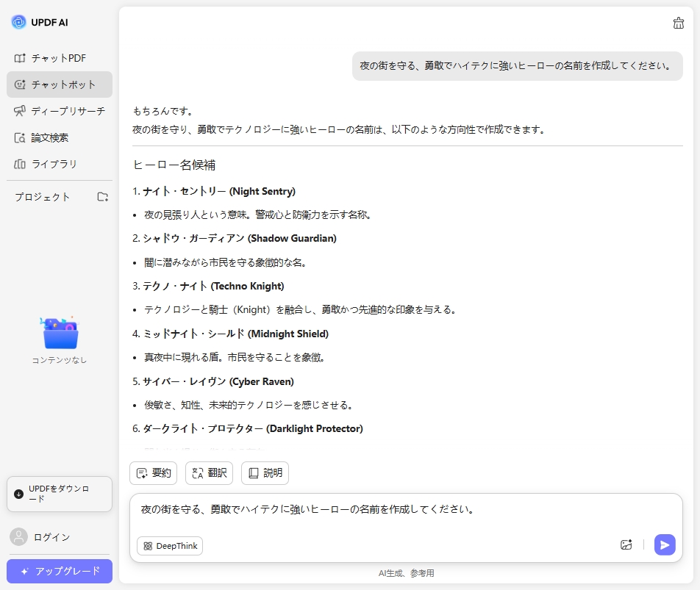Viewport: 700px width, 590px height.
Task: Click the ディープリサーチ telescope icon
Action: pos(20,111)
